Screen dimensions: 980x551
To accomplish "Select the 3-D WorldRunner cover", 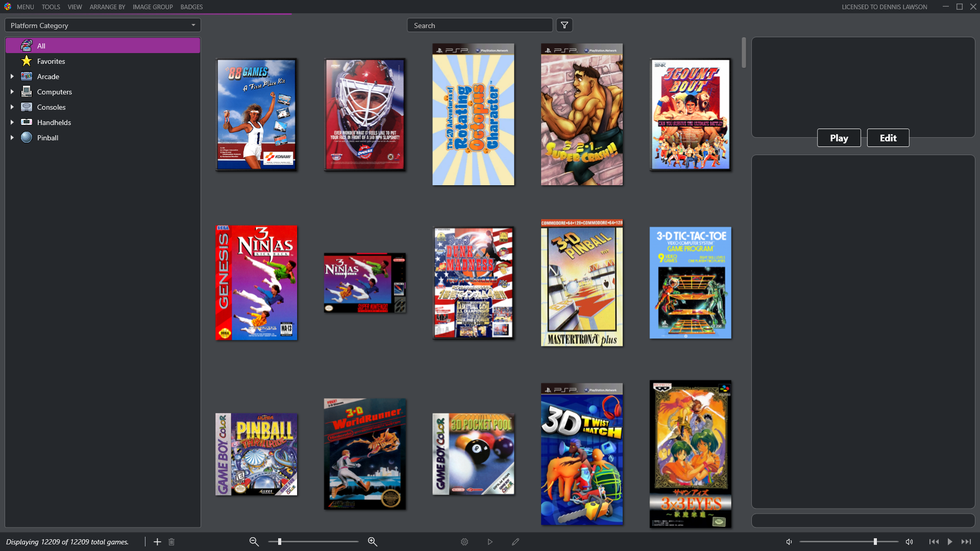I will point(365,454).
